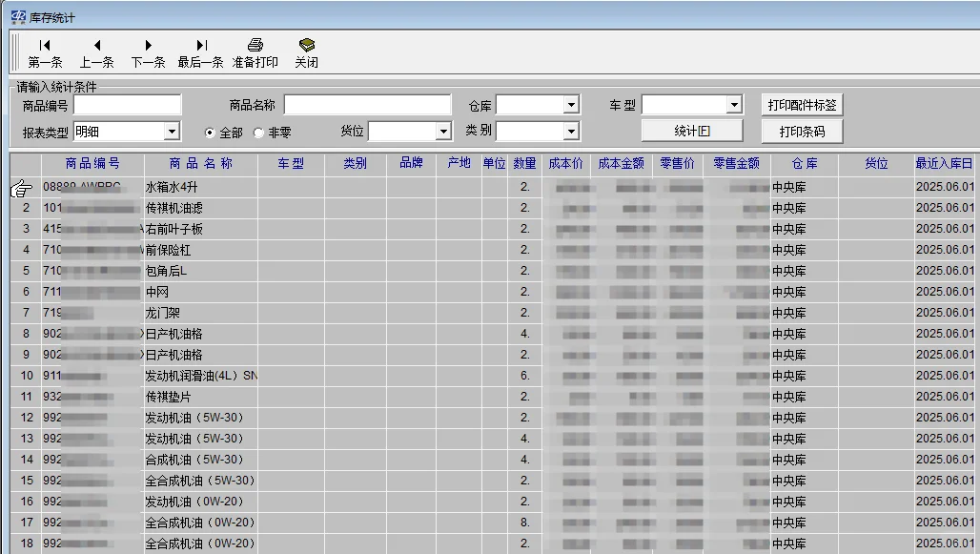
Task: Click the 最近入库日 column header
Action: coord(945,164)
